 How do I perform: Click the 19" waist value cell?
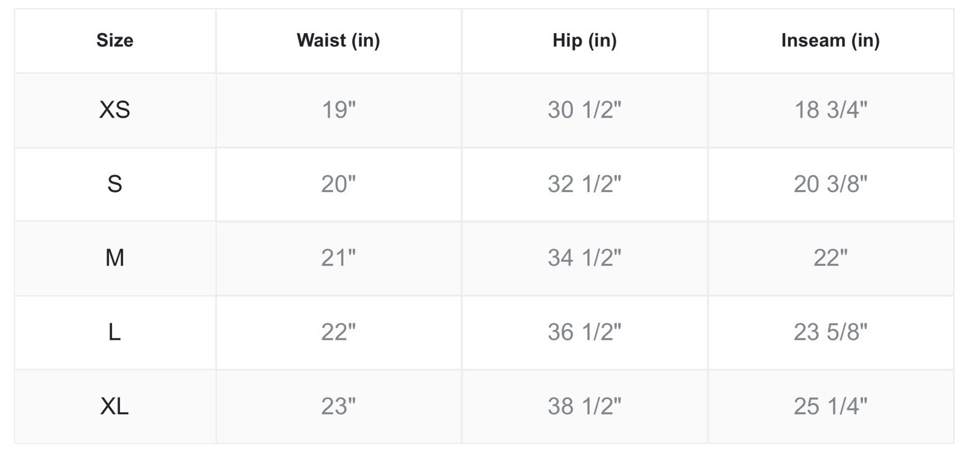(338, 110)
